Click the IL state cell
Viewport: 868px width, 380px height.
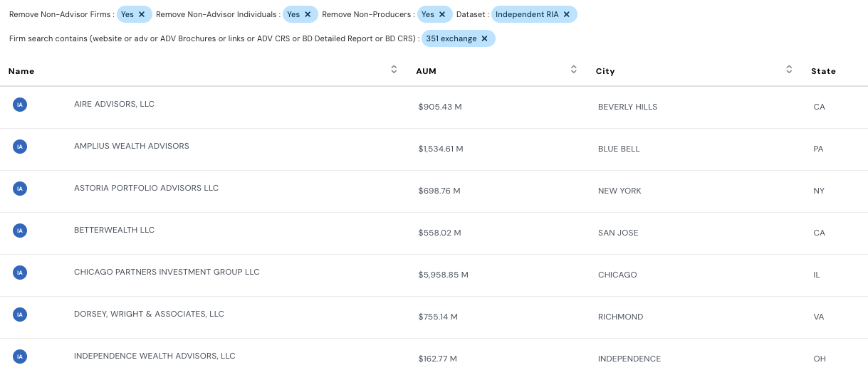pyautogui.click(x=817, y=275)
